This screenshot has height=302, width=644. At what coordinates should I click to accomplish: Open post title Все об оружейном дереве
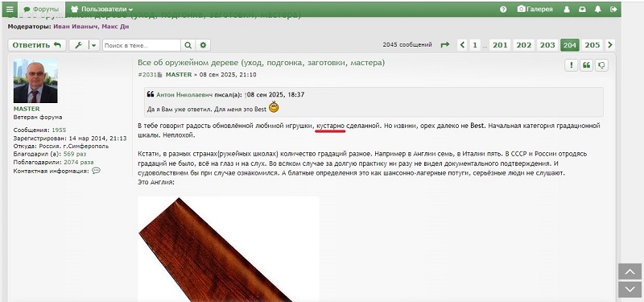(261, 63)
